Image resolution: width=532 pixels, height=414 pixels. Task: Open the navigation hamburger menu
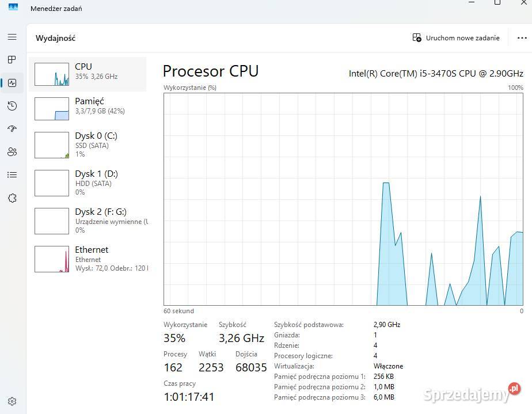pos(12,37)
